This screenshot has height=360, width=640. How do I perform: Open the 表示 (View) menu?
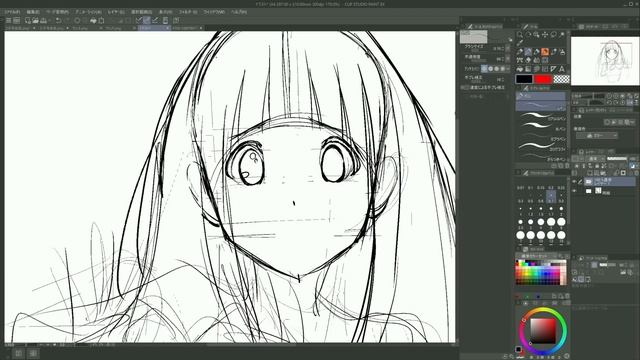[165, 12]
